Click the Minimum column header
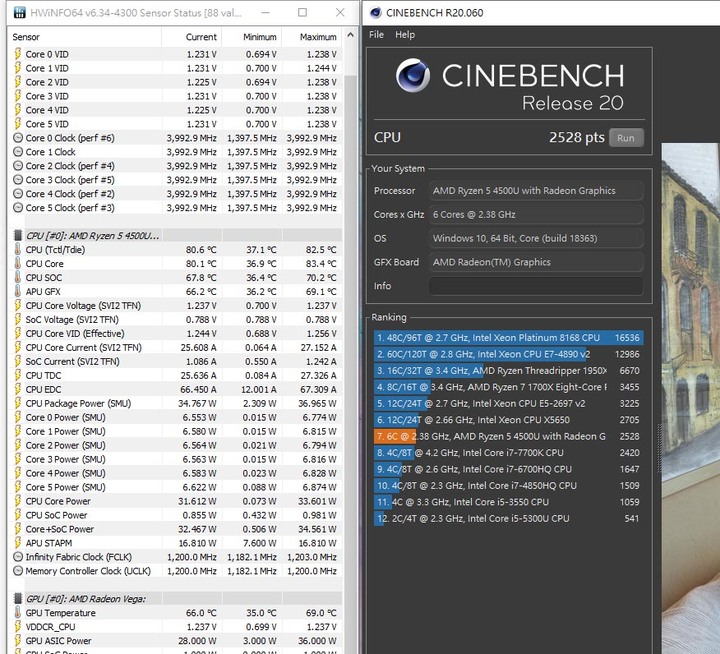This screenshot has width=720, height=654. 252,37
